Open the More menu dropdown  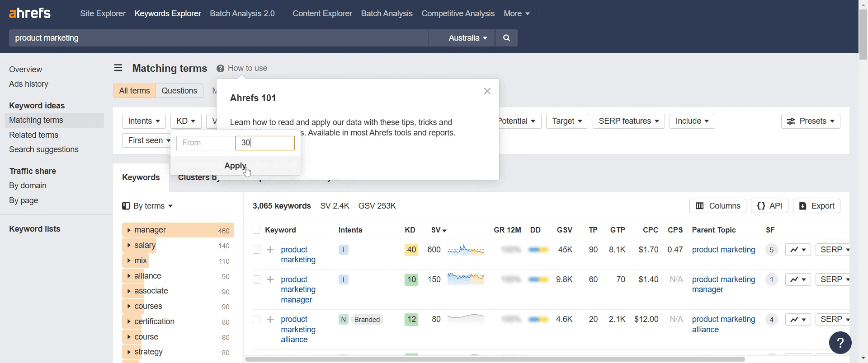[x=517, y=14]
